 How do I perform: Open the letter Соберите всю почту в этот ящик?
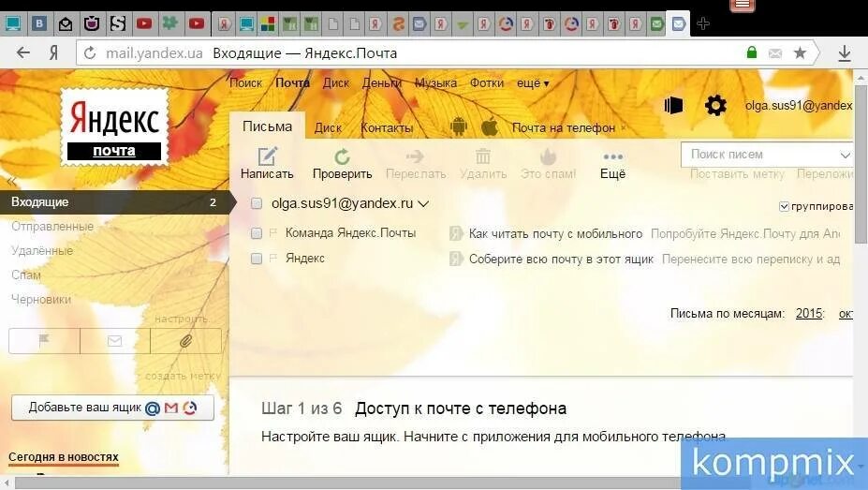point(561,260)
